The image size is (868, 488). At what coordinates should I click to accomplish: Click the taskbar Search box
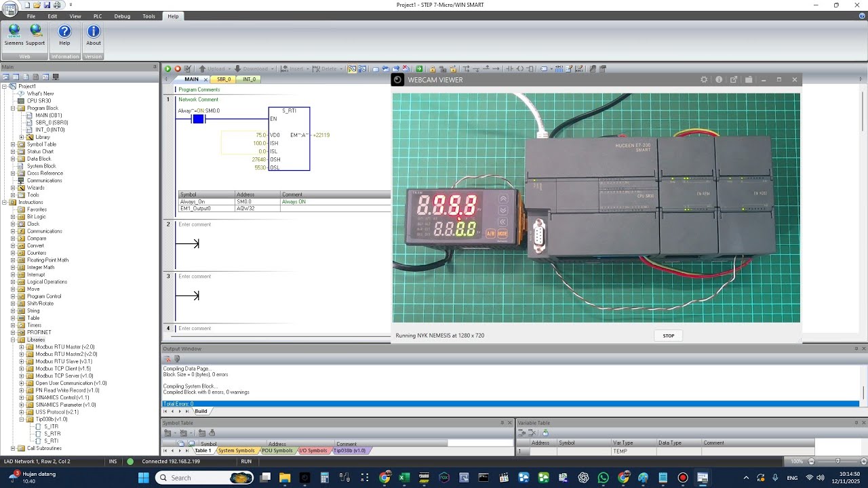pyautogui.click(x=203, y=478)
